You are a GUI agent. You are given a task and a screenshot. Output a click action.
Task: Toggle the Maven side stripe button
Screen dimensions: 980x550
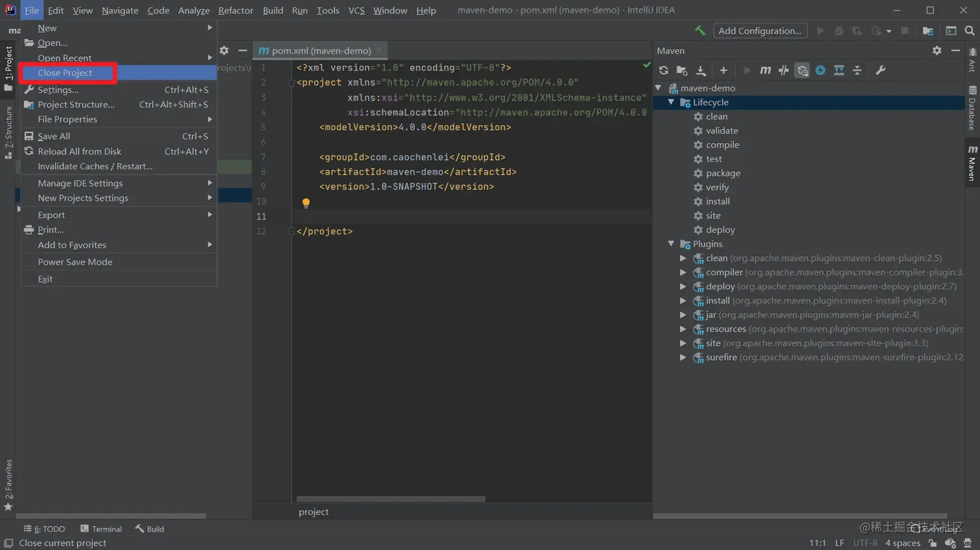(972, 163)
